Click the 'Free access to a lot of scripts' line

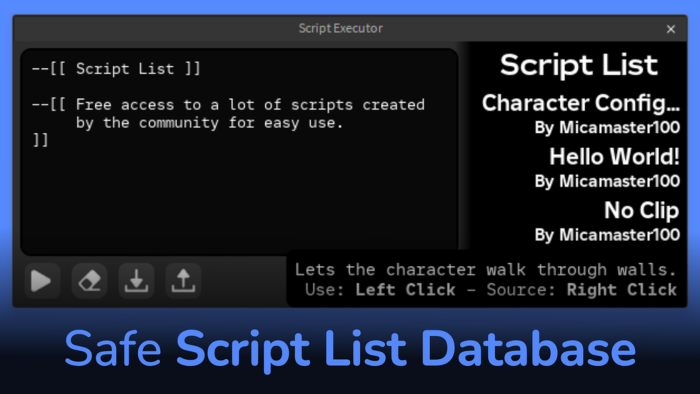coord(228,105)
